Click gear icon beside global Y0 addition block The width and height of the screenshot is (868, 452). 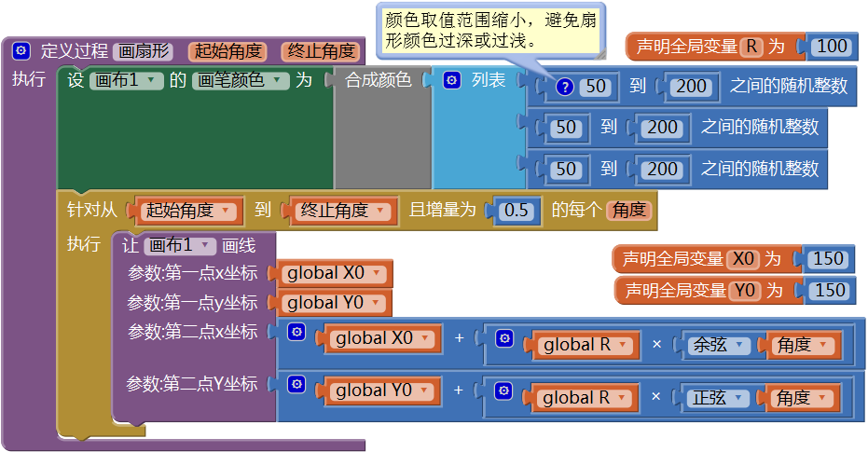tap(296, 384)
